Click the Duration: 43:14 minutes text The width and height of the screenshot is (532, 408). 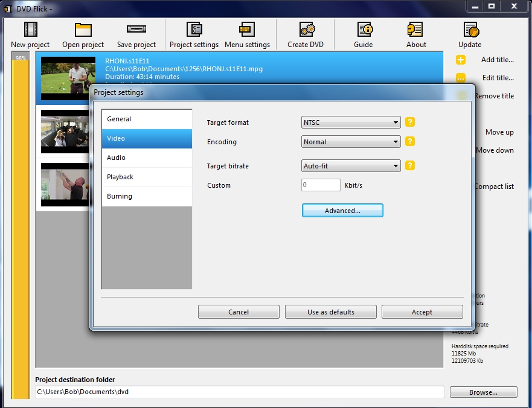pos(142,77)
